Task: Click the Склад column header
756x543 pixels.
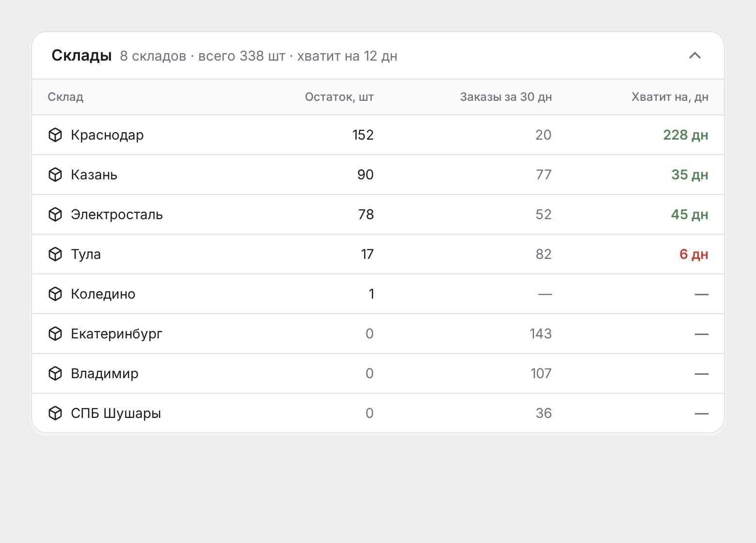Action: click(x=65, y=97)
